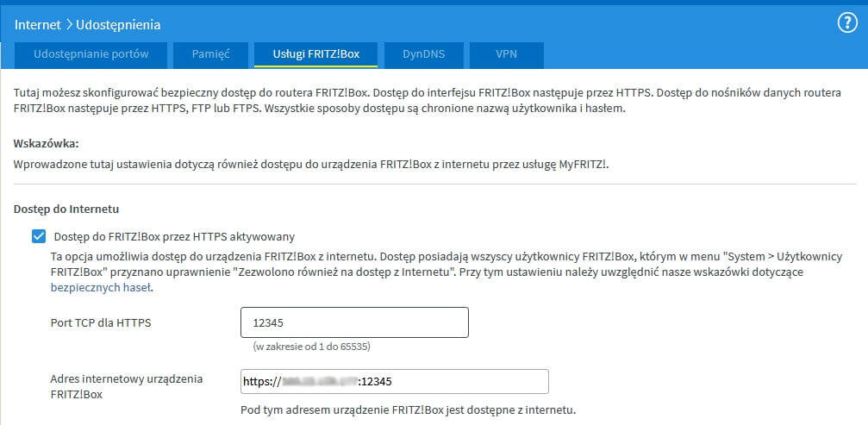Click Udostępnienia in the breadcrumb header
This screenshot has height=425, width=868.
[118, 25]
